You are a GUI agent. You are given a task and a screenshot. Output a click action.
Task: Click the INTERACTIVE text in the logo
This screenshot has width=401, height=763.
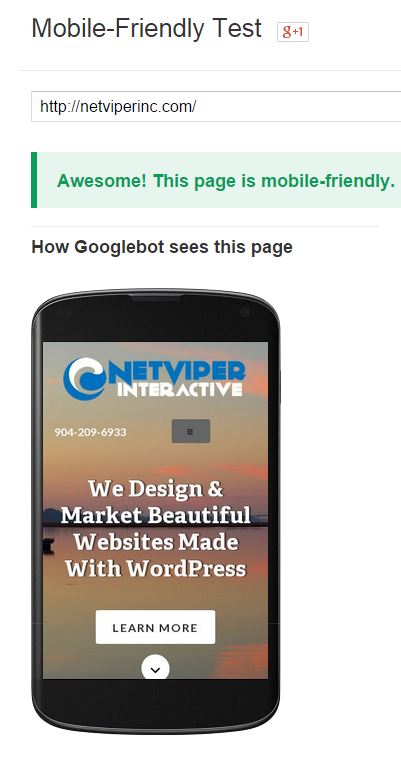(x=180, y=390)
